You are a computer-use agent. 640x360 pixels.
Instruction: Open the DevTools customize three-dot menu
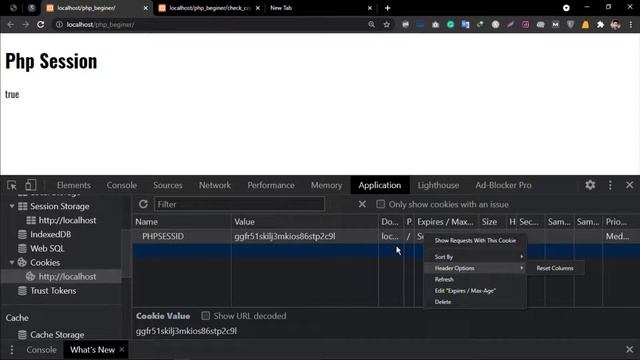(x=610, y=185)
